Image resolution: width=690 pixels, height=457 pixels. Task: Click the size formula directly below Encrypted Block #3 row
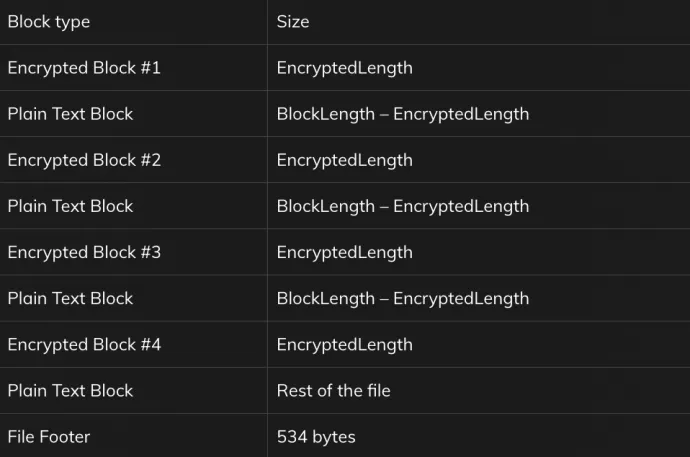402,298
